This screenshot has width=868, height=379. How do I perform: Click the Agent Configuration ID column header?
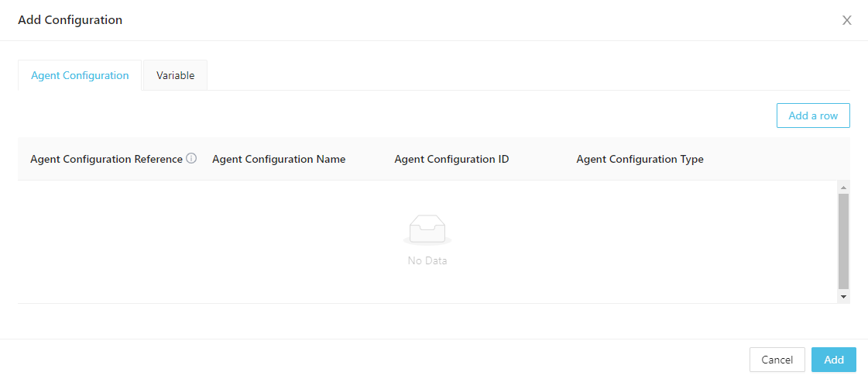451,160
